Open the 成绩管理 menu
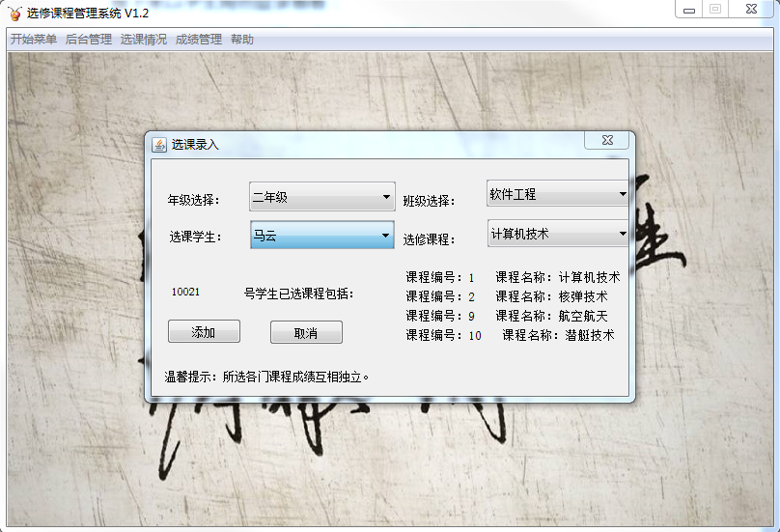780x532 pixels. point(199,40)
